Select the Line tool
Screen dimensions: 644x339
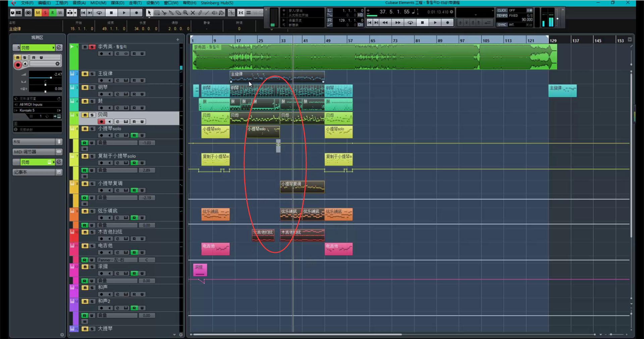(x=207, y=13)
